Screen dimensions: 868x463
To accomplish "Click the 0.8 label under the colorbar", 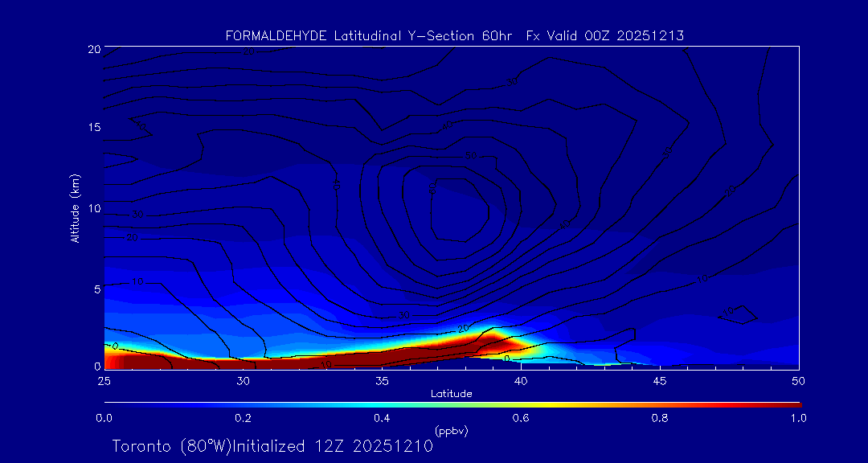I will 660,418.
